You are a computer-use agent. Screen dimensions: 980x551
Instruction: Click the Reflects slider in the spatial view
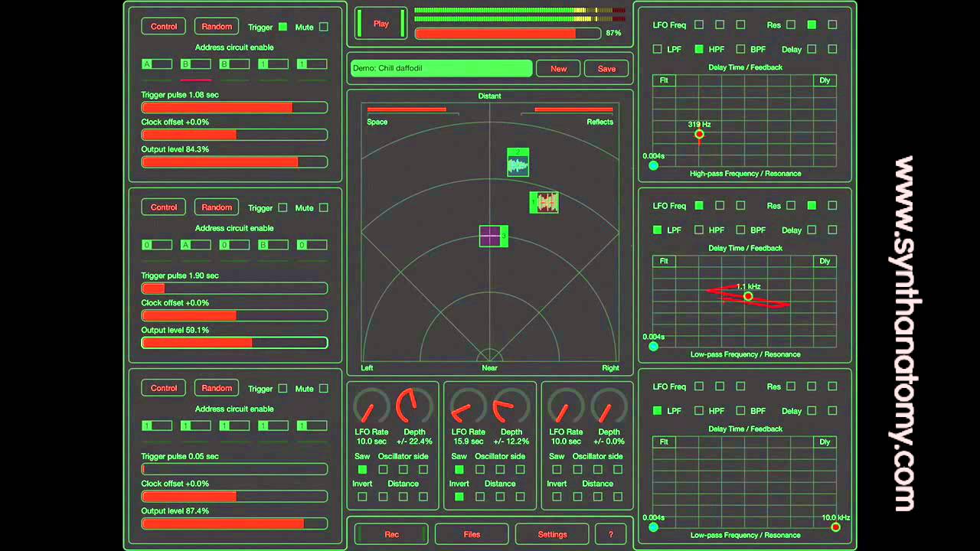(x=567, y=110)
